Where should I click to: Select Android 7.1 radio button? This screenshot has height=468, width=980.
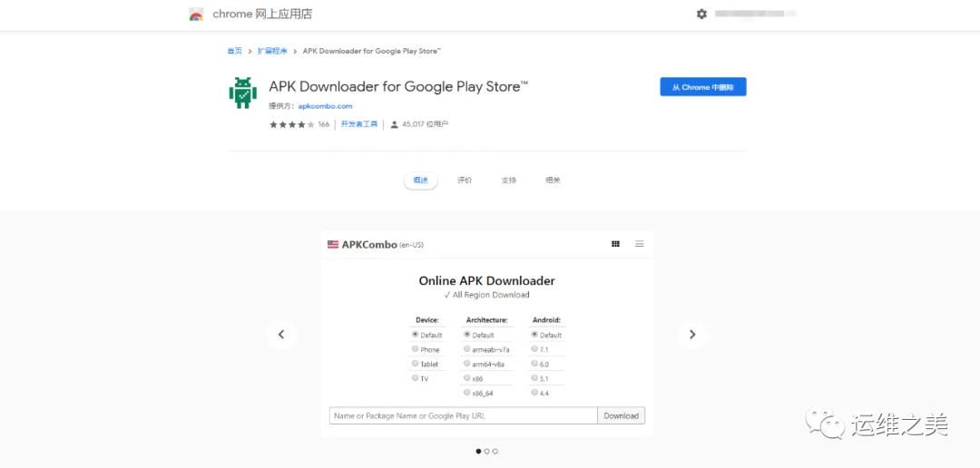pos(534,348)
